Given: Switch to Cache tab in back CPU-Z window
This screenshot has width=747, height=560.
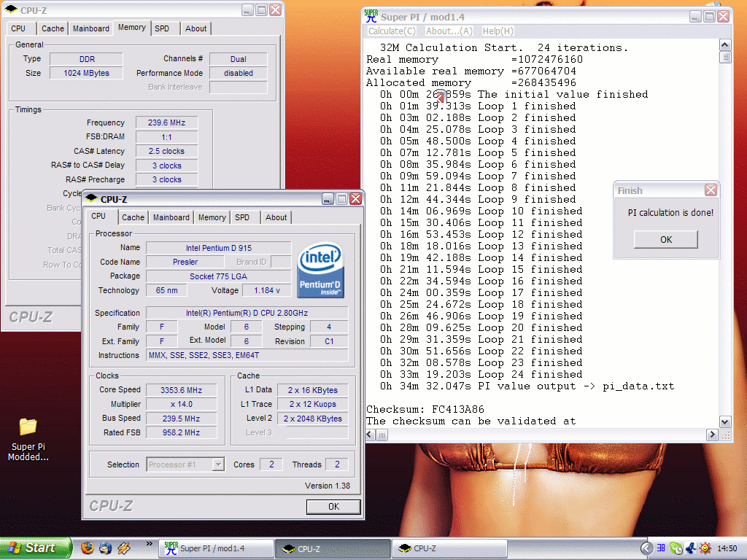Looking at the screenshot, I should (53, 28).
